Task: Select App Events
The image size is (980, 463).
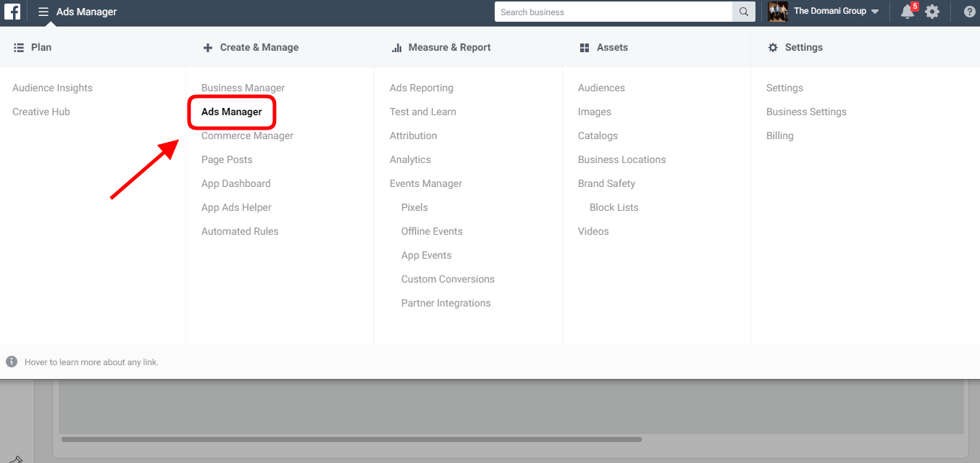Action: point(426,255)
